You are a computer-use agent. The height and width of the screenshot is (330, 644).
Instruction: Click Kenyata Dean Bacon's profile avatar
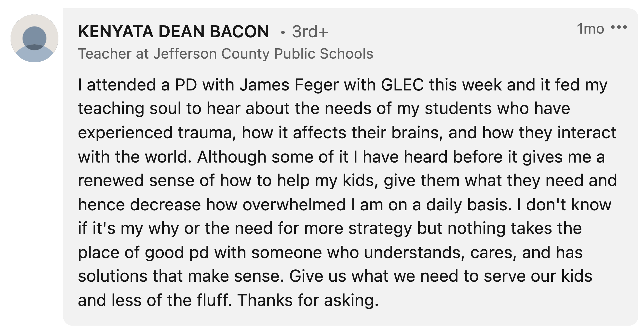35,38
